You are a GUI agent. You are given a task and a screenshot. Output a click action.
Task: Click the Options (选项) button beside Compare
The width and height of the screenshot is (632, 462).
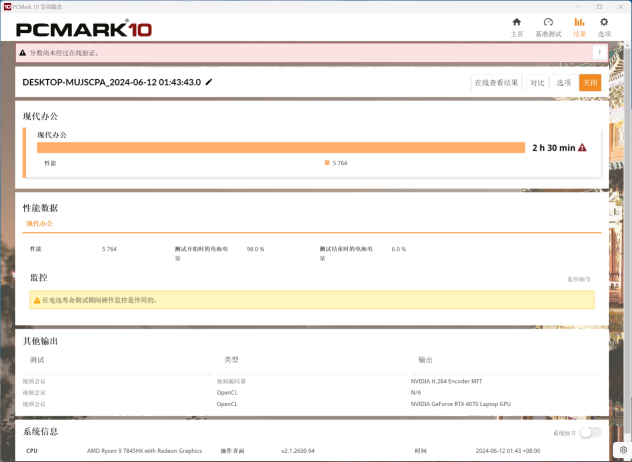point(563,83)
